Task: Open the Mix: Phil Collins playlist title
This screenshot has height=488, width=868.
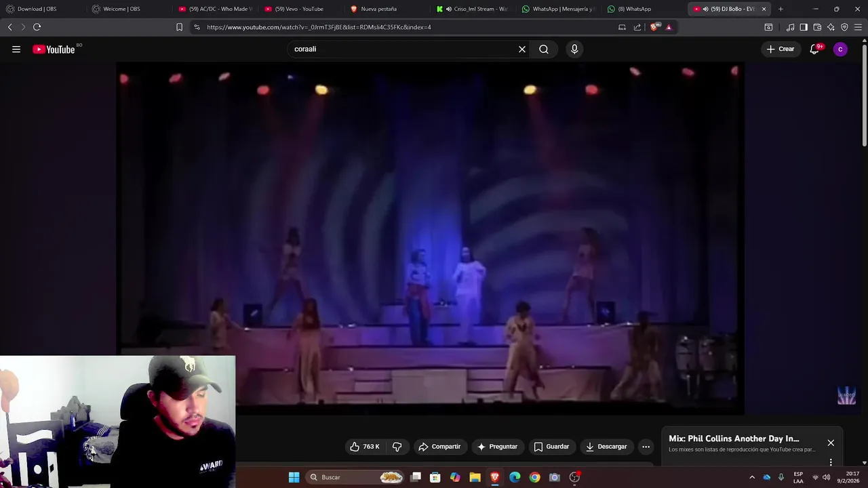Action: 734,439
